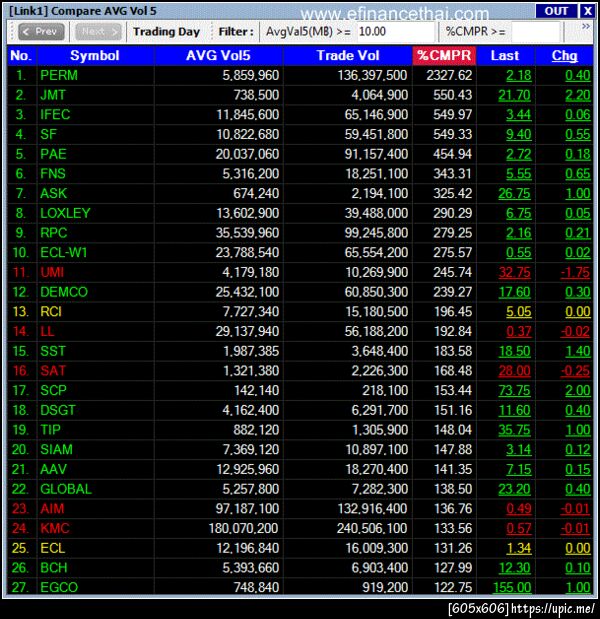Click the OUT button in title bar
Image resolution: width=600 pixels, height=619 pixels.
556,11
